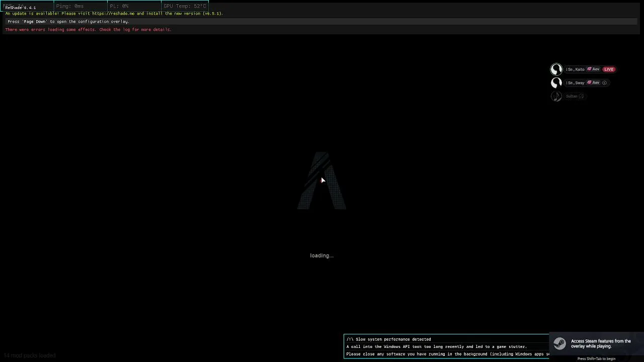The height and width of the screenshot is (362, 644).
Task: Click the 'Slow system performance detected' warning line
Action: pyautogui.click(x=388, y=339)
